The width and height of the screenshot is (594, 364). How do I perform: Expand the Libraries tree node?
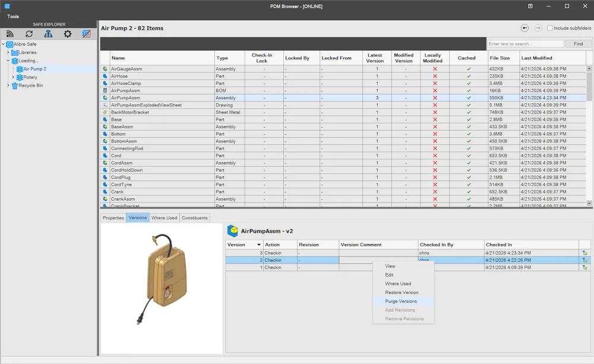pyautogui.click(x=8, y=53)
